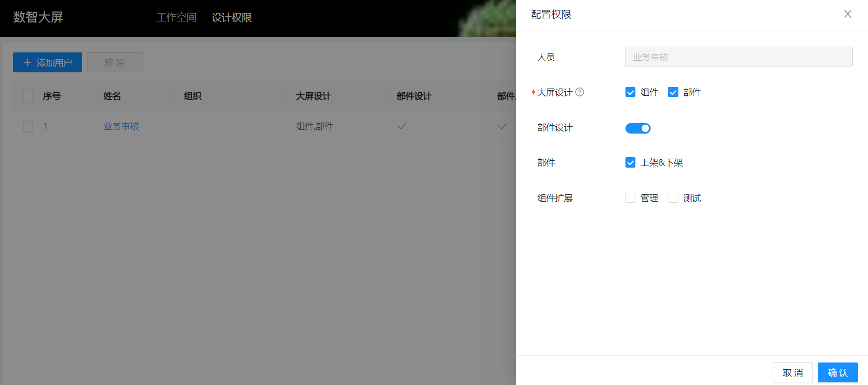Switch to the 设计权限 tab

click(x=232, y=17)
